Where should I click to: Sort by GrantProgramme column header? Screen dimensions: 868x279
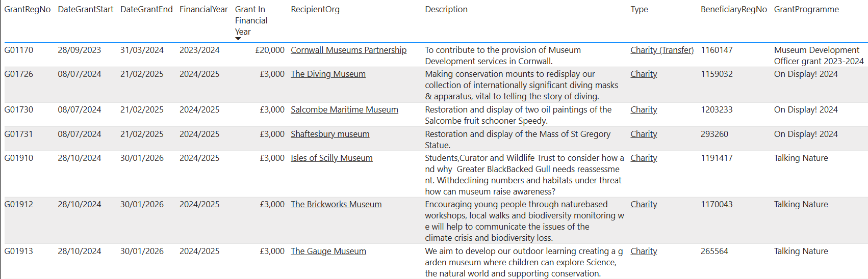click(x=806, y=9)
